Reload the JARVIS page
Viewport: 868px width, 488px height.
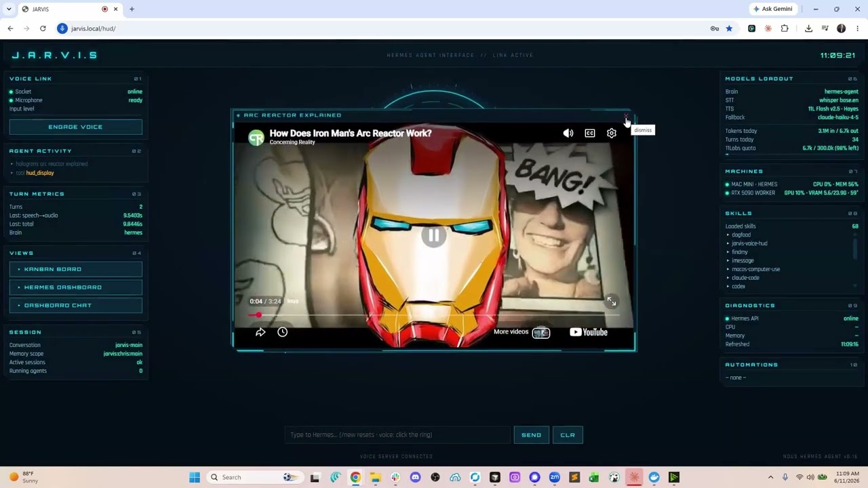pos(43,28)
